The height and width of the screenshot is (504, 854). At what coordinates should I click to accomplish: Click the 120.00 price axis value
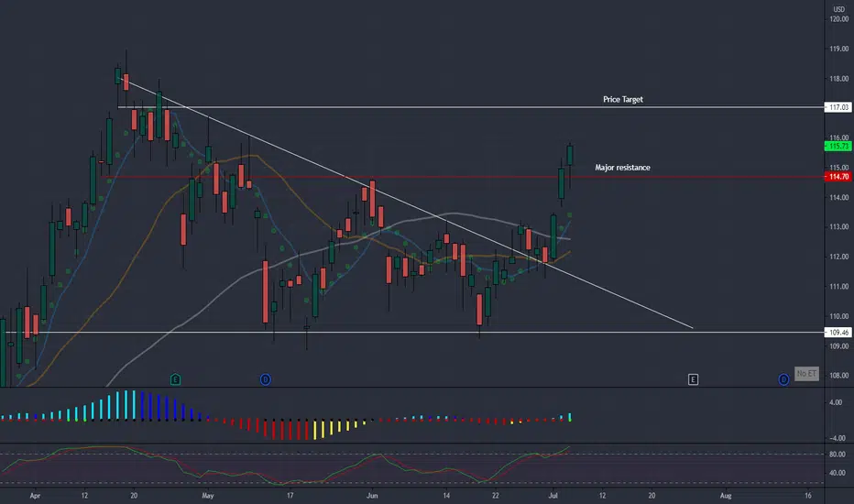pyautogui.click(x=838, y=19)
